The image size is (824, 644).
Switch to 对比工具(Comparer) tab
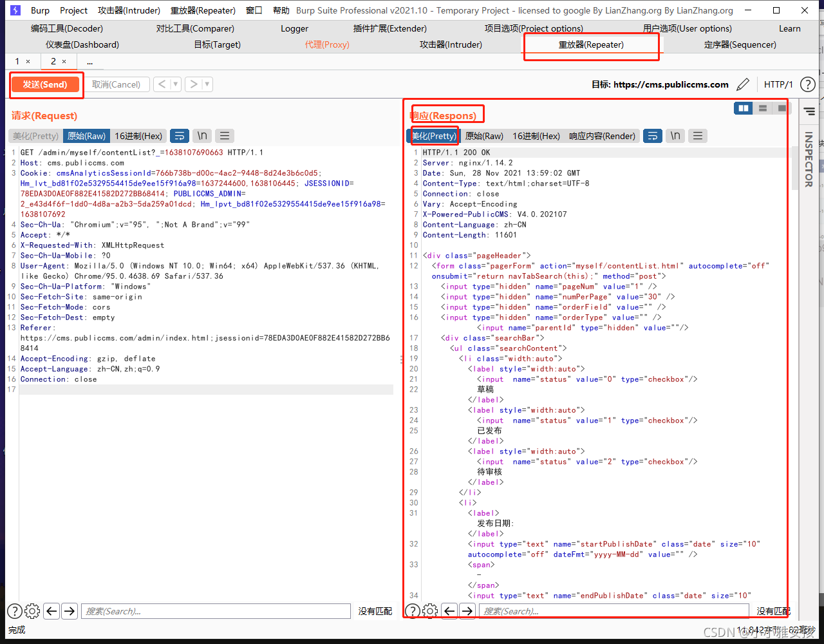click(x=195, y=28)
